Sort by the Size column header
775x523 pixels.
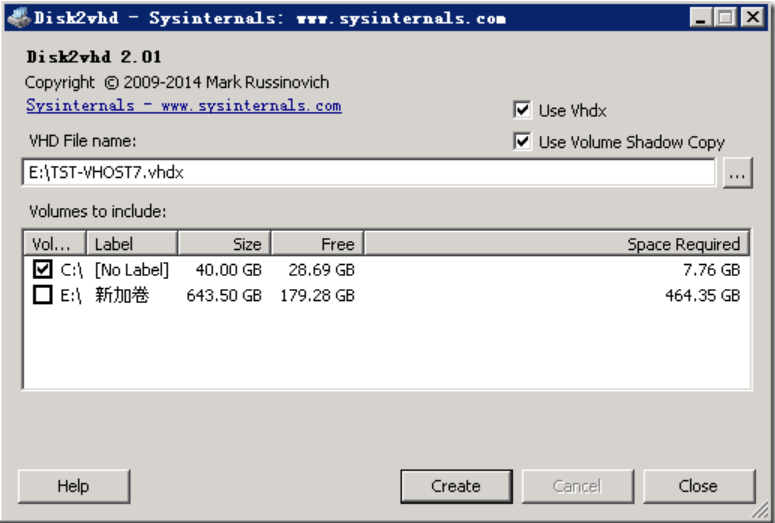click(x=224, y=244)
